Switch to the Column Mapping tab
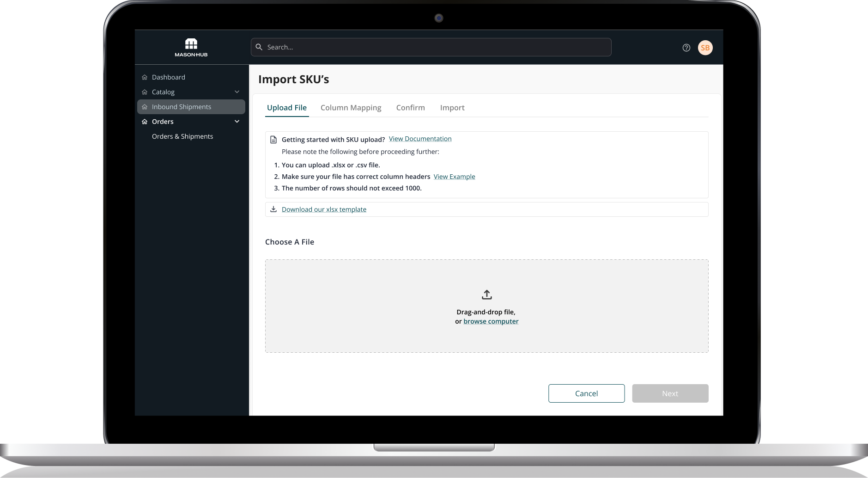The height and width of the screenshot is (478, 868). click(x=351, y=107)
